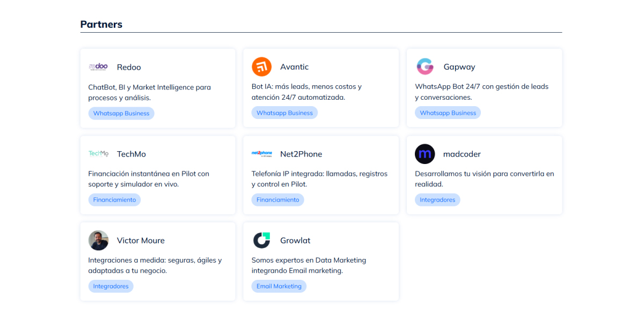Viewport: 644px width, 320px height.
Task: Select the Integradores tag under madcoder
Action: (437, 200)
